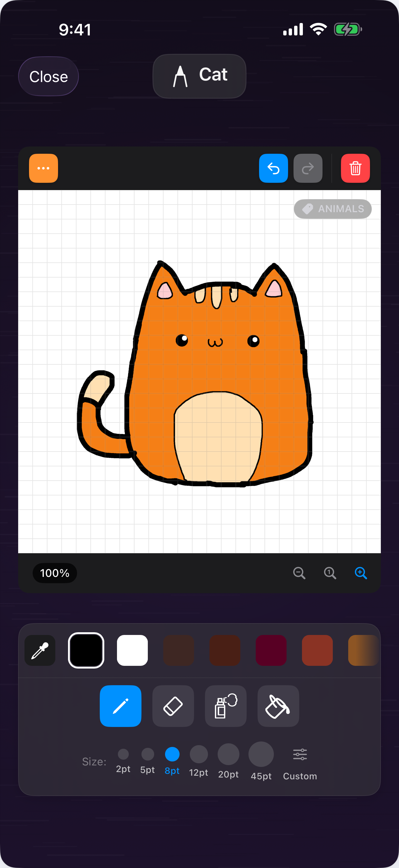Tap the 100% zoom level badge
The image size is (399, 868).
coord(55,573)
